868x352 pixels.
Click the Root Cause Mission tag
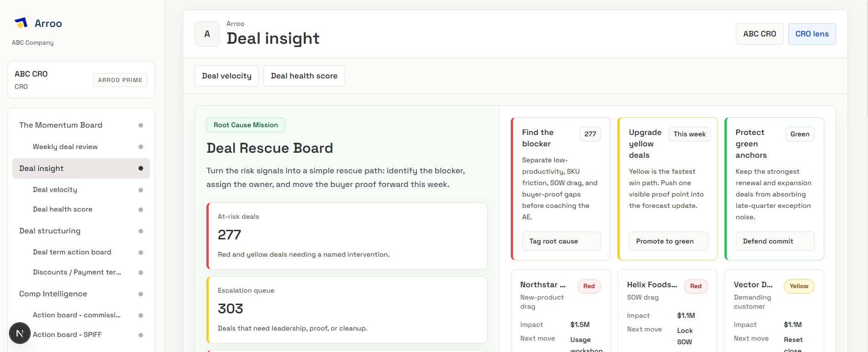pos(246,125)
